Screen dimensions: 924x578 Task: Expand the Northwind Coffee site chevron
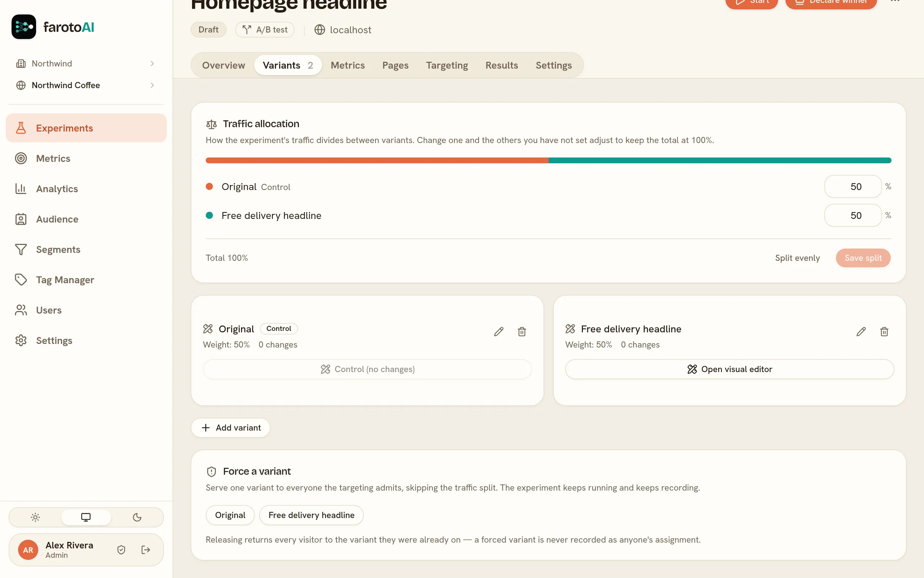point(152,85)
